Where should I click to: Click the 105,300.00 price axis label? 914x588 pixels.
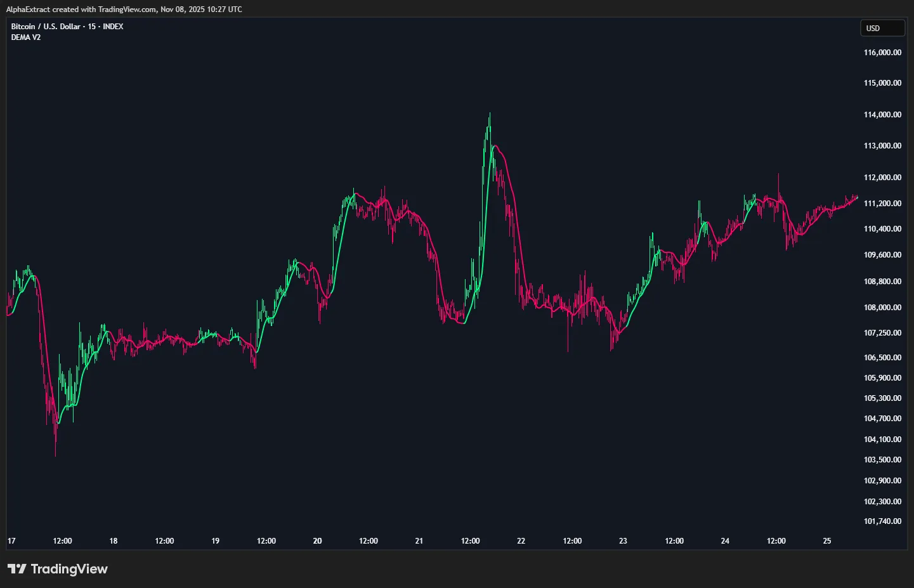coord(882,398)
